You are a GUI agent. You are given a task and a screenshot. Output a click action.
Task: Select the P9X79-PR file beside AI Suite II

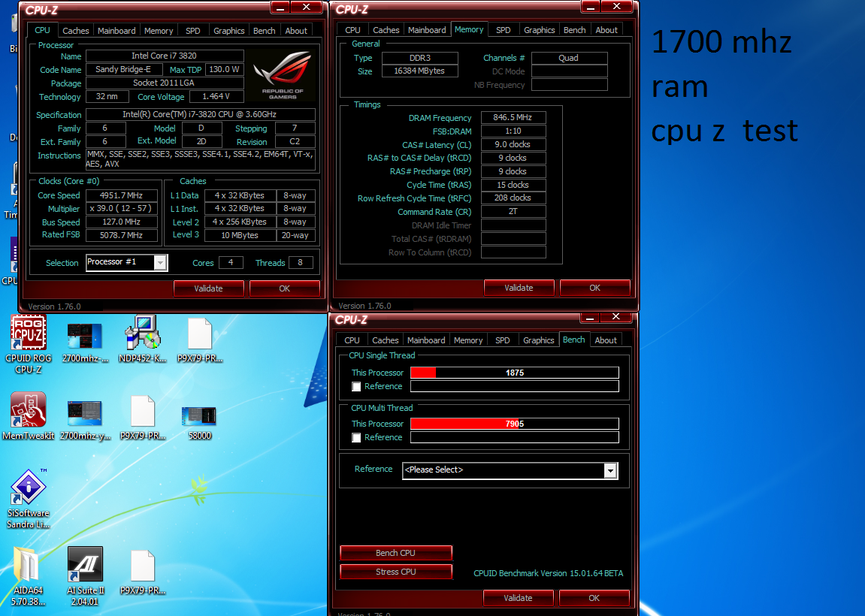click(x=143, y=573)
